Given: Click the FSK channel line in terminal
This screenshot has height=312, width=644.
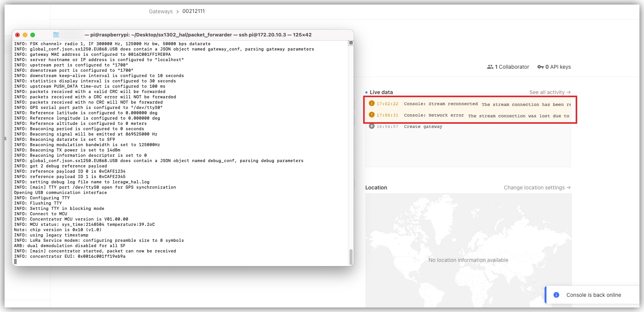Looking at the screenshot, I should pyautogui.click(x=112, y=44).
